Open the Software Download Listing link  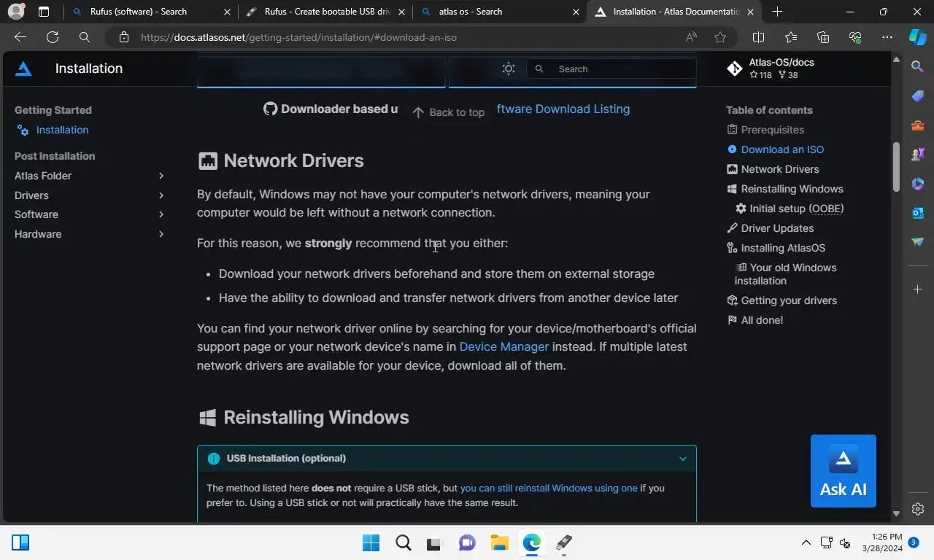click(x=563, y=109)
